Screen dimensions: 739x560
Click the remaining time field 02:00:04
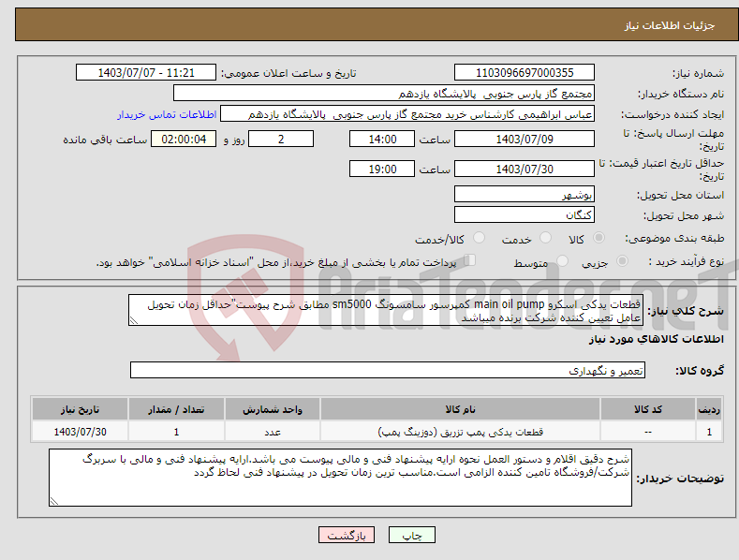pos(184,139)
